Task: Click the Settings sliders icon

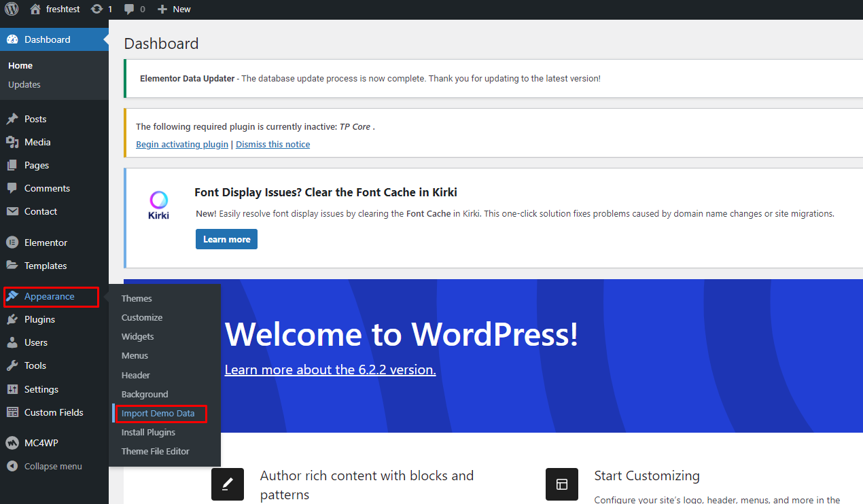Action: click(x=12, y=389)
